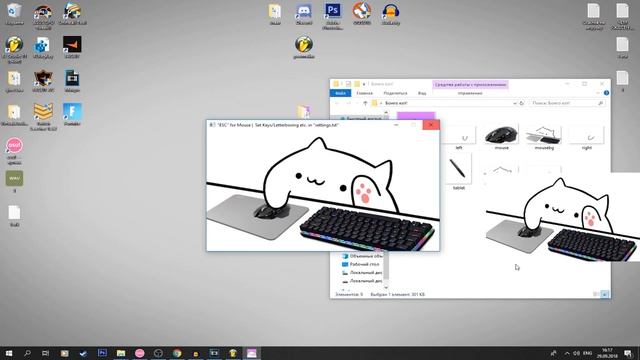Click the active pink app taskbar icon
Screen dimensions: 640x360
pos(252,353)
